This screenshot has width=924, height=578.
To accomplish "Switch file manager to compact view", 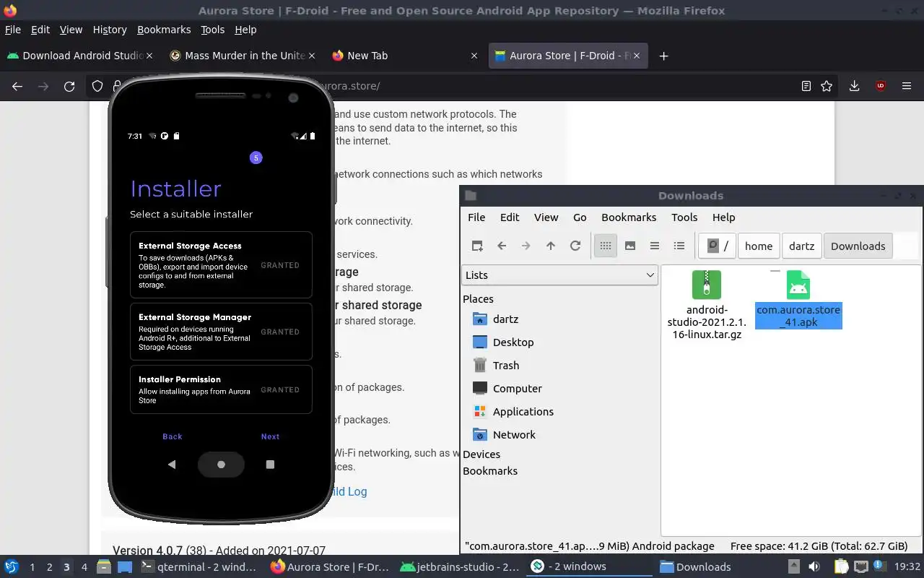I will point(655,246).
